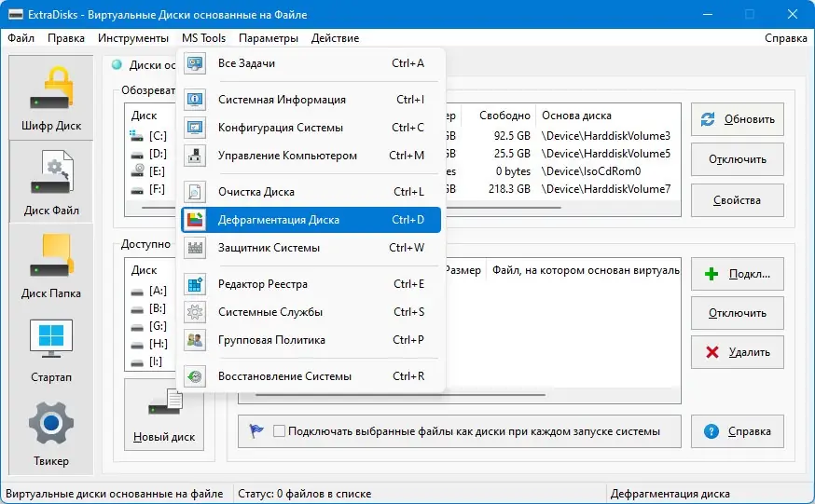Click the Системные Службы gear icon

(195, 312)
